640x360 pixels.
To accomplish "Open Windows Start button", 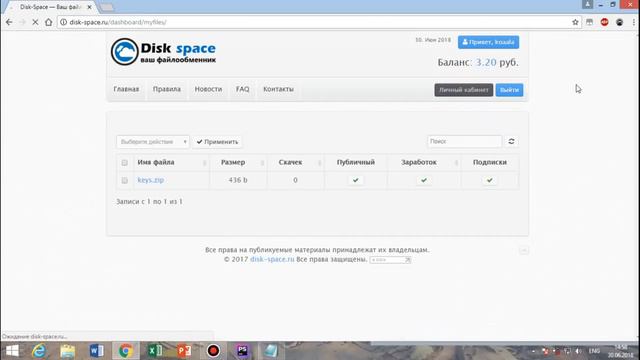I will 12,351.
